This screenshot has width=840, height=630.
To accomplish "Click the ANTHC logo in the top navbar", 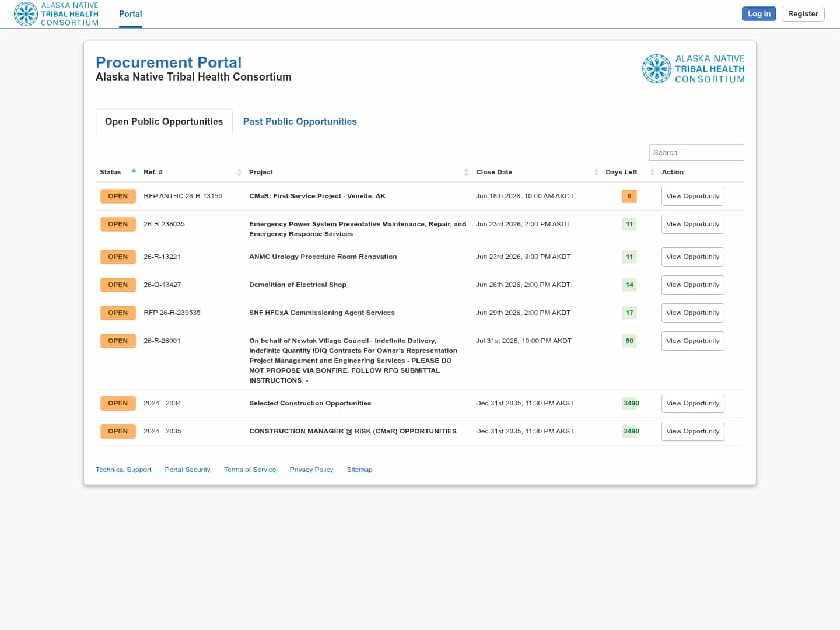I will [57, 14].
